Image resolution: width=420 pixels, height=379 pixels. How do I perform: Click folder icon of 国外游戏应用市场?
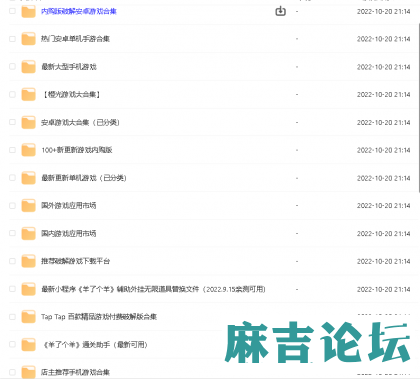pos(28,206)
